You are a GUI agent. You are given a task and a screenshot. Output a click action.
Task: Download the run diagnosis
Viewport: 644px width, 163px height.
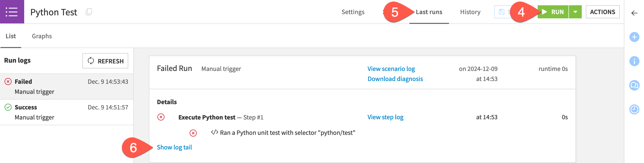pos(395,79)
